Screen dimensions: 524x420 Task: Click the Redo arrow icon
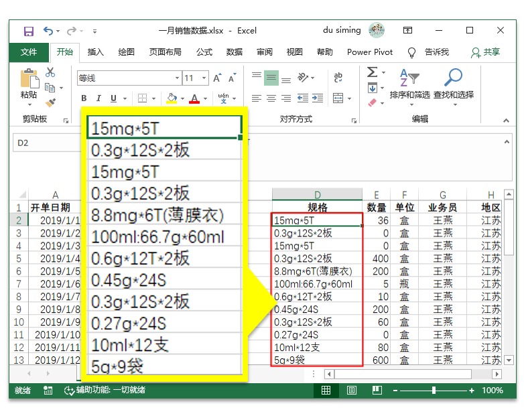72,31
